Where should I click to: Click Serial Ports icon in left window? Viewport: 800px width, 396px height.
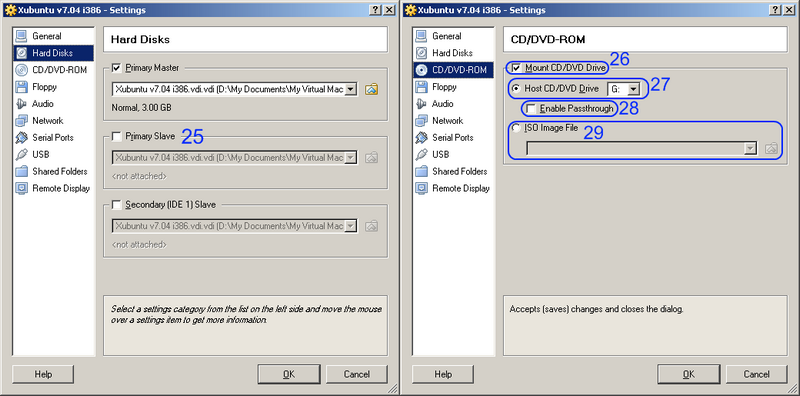(x=21, y=138)
